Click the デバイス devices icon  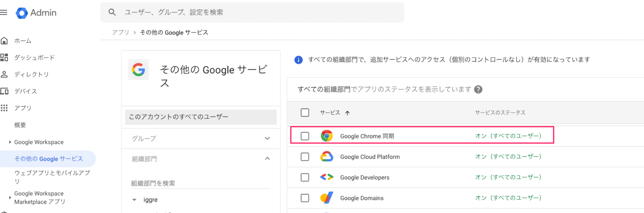4,91
